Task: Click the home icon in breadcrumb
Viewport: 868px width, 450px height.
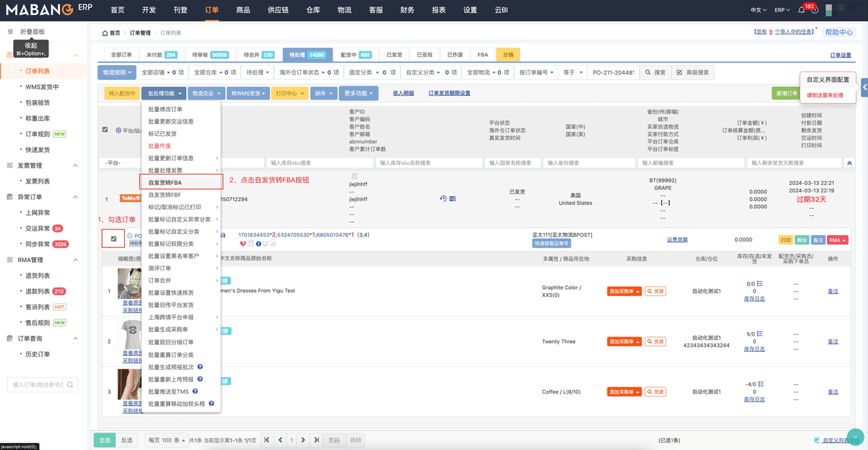Action: click(105, 33)
